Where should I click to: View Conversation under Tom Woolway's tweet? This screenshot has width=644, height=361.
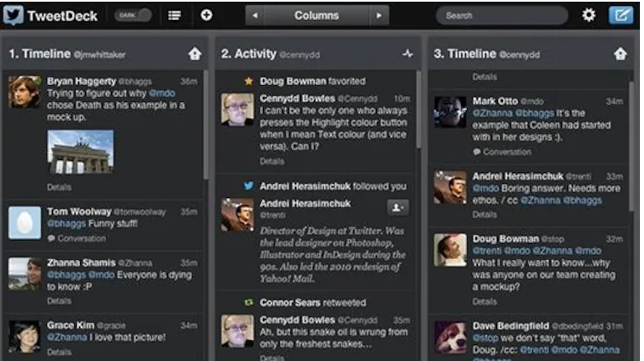tap(81, 238)
